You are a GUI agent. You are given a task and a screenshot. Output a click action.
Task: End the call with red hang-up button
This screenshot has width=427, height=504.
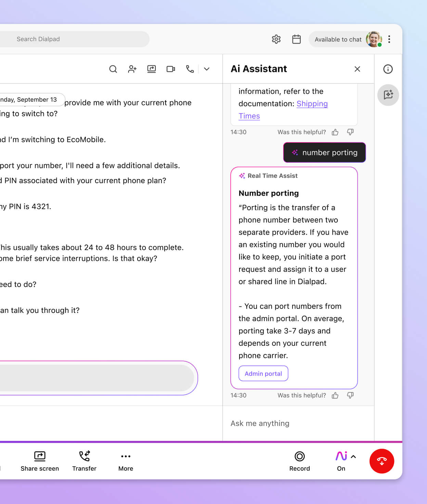click(382, 461)
